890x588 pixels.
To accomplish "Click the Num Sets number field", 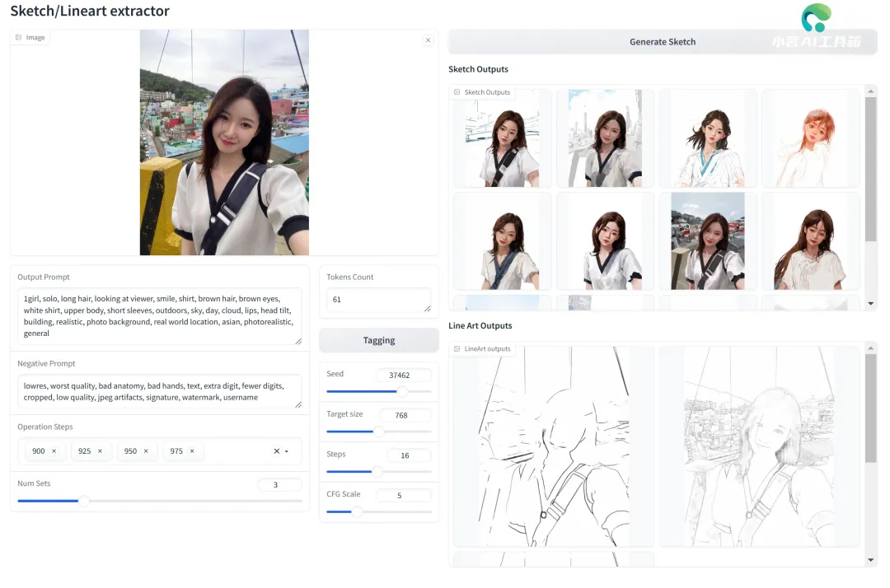I will click(279, 485).
